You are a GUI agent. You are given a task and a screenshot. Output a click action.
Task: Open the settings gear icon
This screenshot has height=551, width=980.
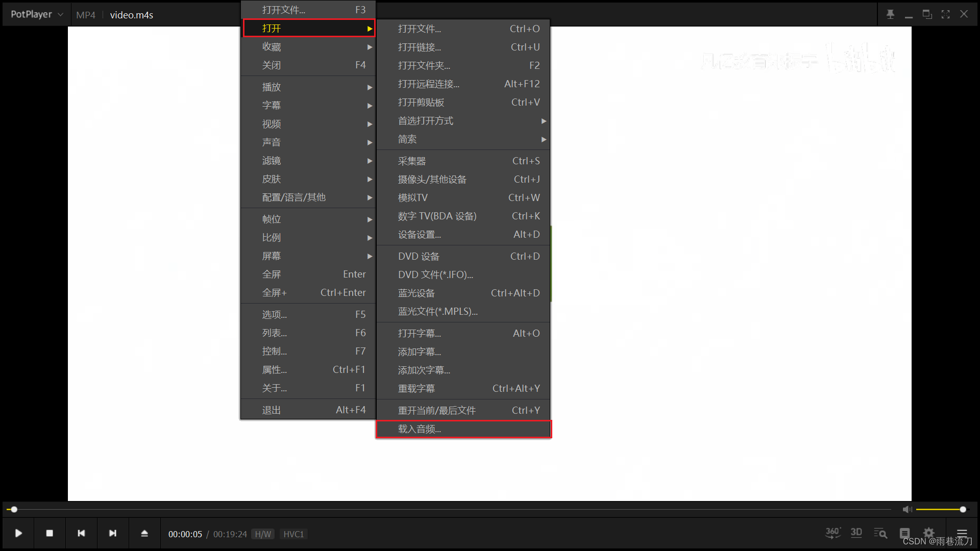(x=929, y=533)
